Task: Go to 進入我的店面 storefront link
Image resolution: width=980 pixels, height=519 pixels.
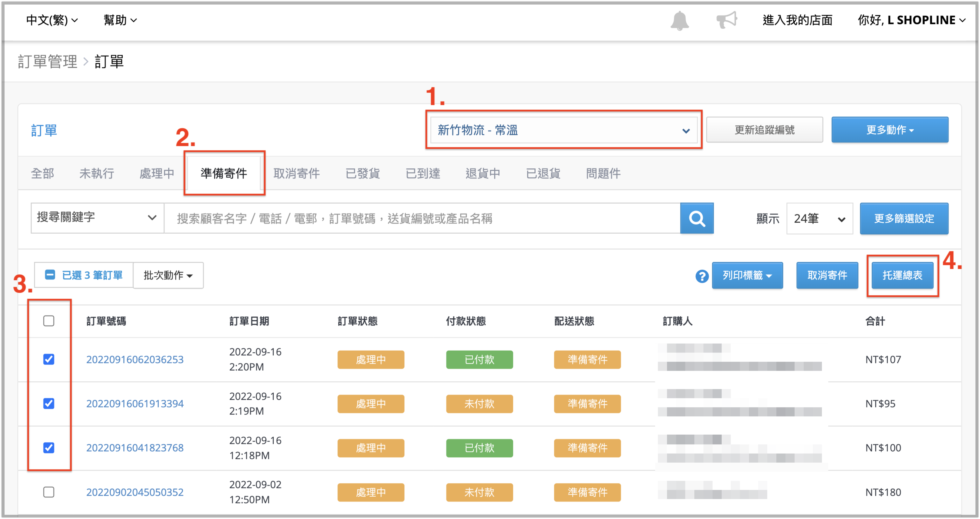Action: (x=797, y=20)
